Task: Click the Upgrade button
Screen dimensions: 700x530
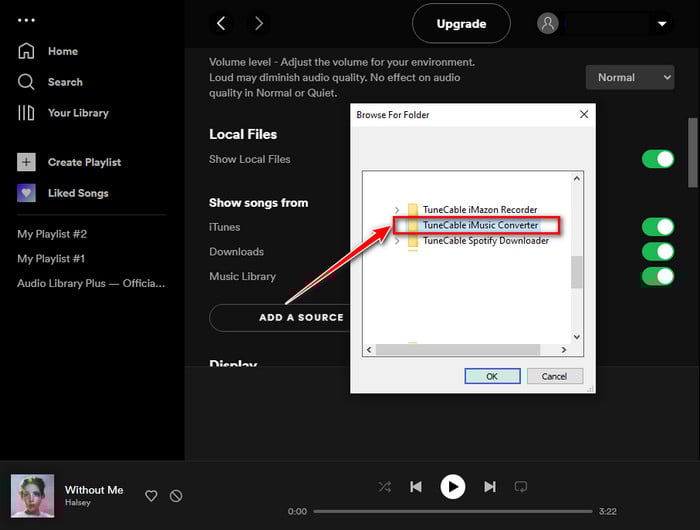Action: (x=461, y=24)
